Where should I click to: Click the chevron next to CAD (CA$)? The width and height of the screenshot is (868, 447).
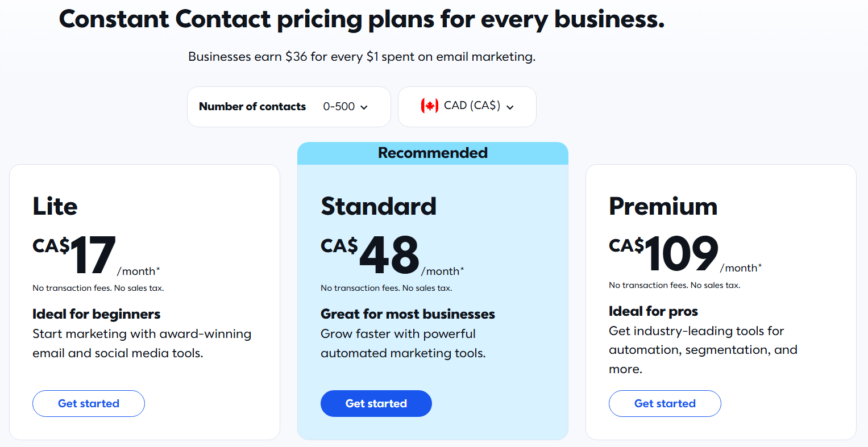pos(510,107)
